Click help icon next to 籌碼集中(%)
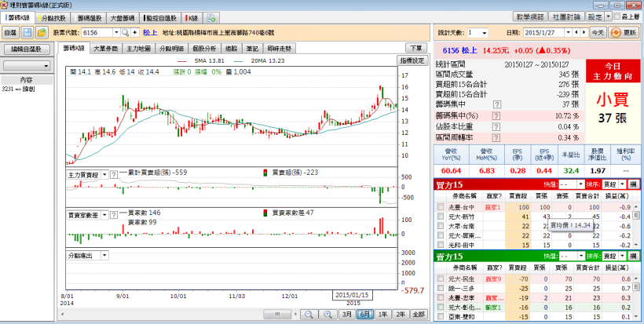 pyautogui.click(x=496, y=115)
